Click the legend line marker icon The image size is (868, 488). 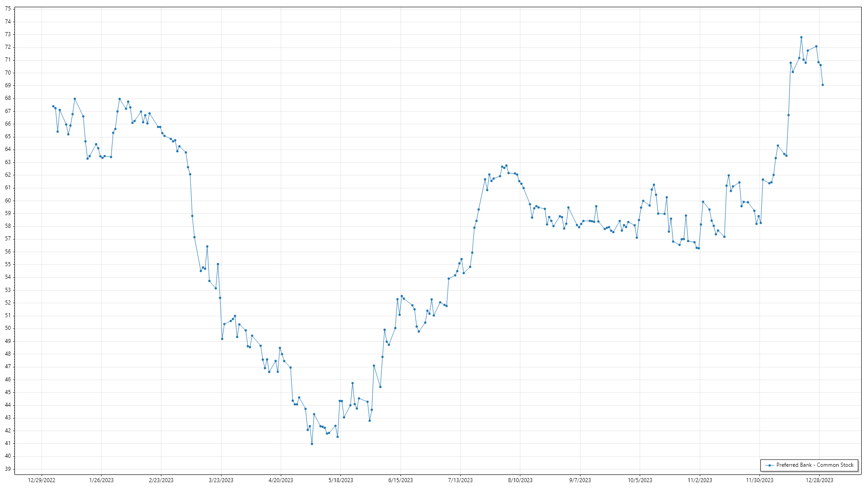point(769,465)
